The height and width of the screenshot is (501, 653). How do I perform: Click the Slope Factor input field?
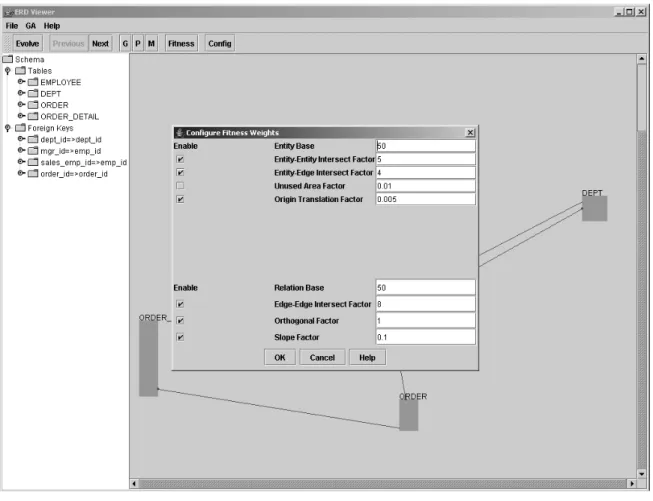click(425, 337)
